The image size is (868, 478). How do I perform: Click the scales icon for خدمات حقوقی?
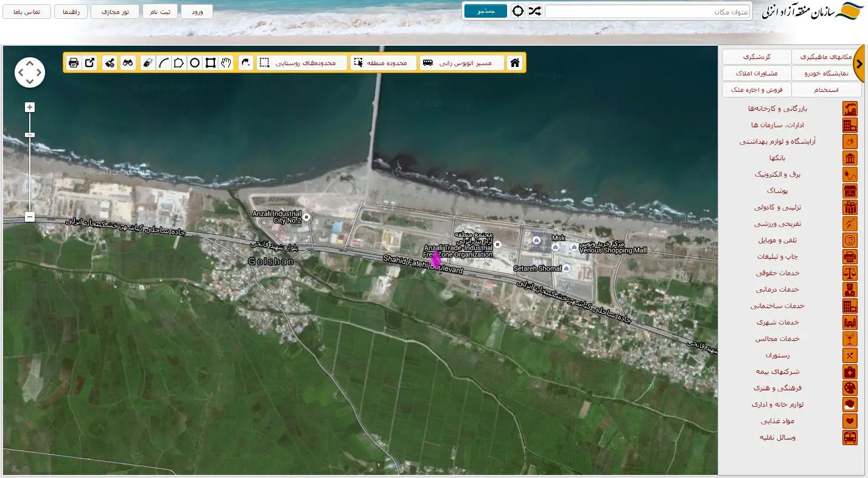[x=850, y=273]
